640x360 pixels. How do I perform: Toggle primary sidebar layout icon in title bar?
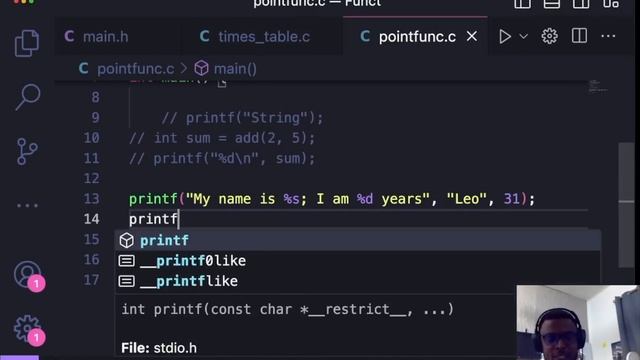[x=522, y=3]
